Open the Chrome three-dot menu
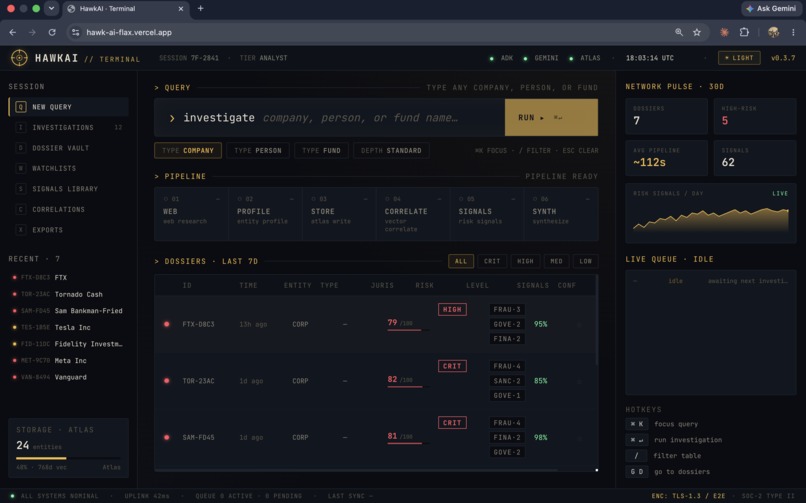The height and width of the screenshot is (503, 806). 793,32
